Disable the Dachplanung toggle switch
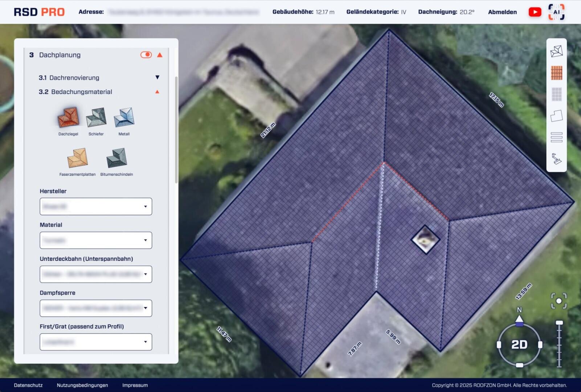Image resolution: width=581 pixels, height=392 pixels. 146,54
